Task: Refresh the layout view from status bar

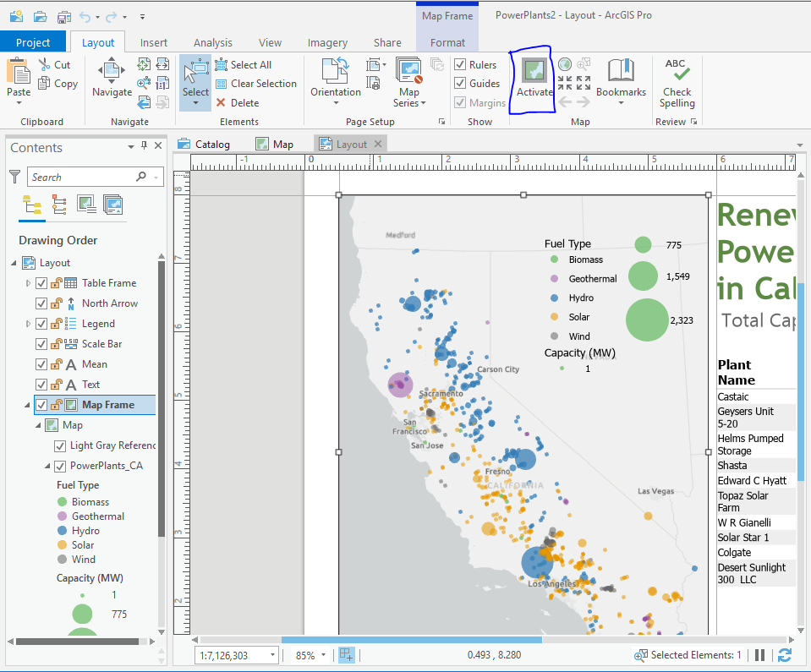Action: click(x=785, y=655)
